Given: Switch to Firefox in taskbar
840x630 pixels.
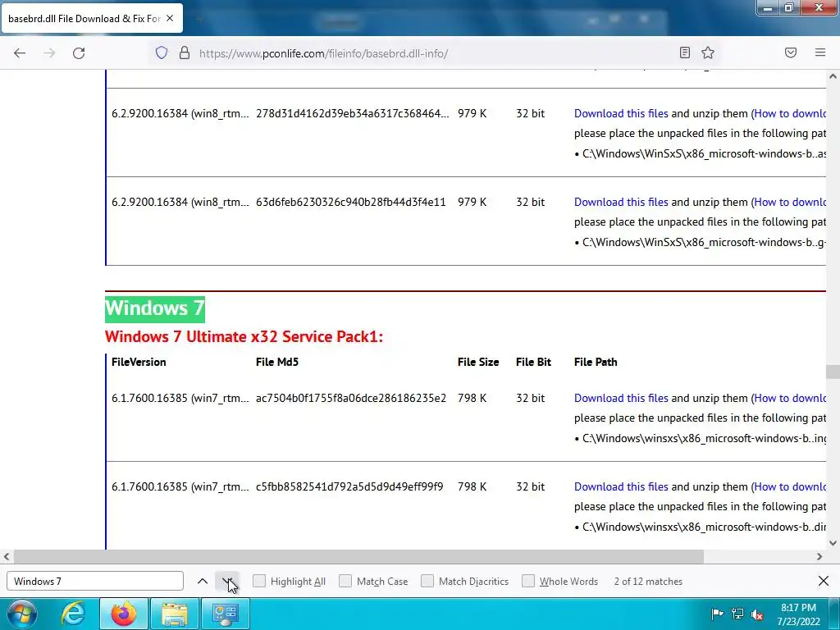Looking at the screenshot, I should tap(123, 614).
